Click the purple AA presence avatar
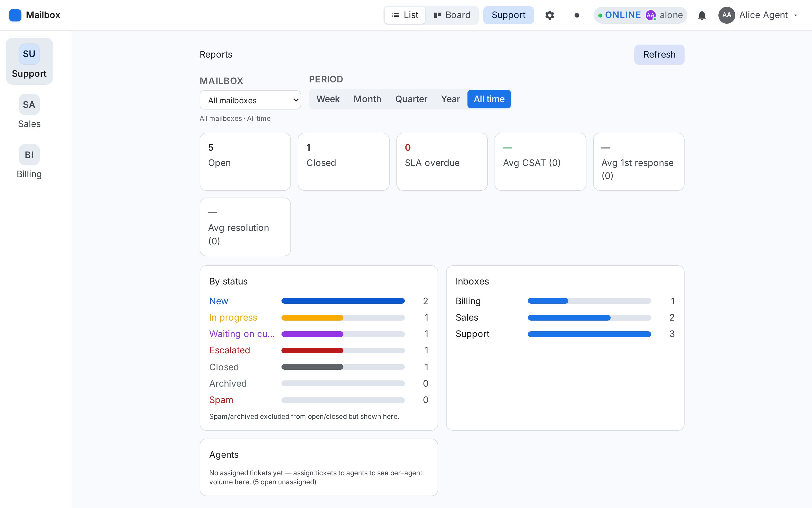812x508 pixels. (651, 15)
